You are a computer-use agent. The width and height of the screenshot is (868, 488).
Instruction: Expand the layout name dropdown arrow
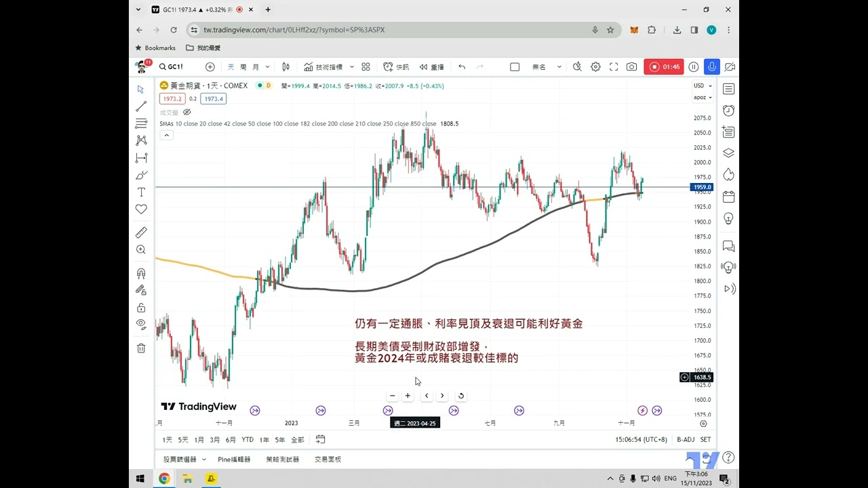point(559,67)
